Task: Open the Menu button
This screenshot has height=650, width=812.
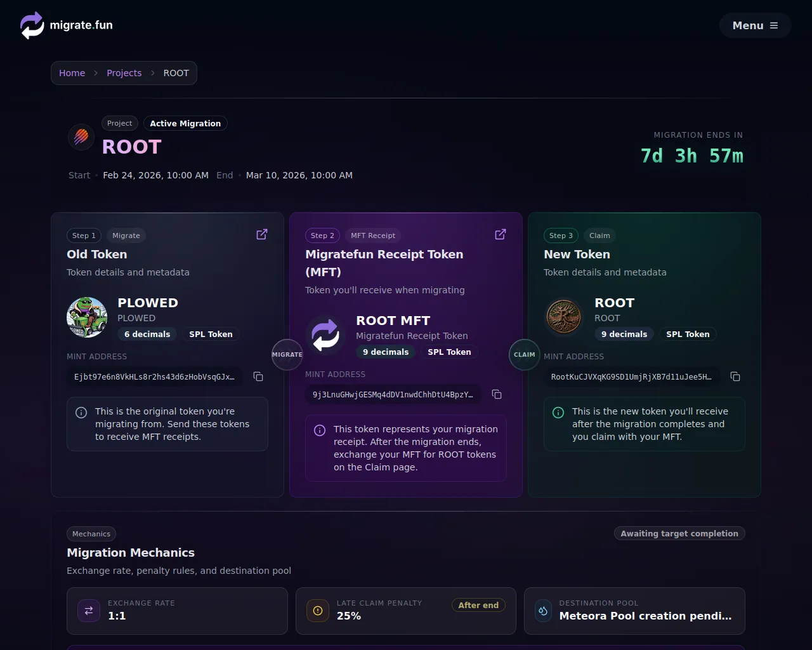Action: (x=755, y=25)
